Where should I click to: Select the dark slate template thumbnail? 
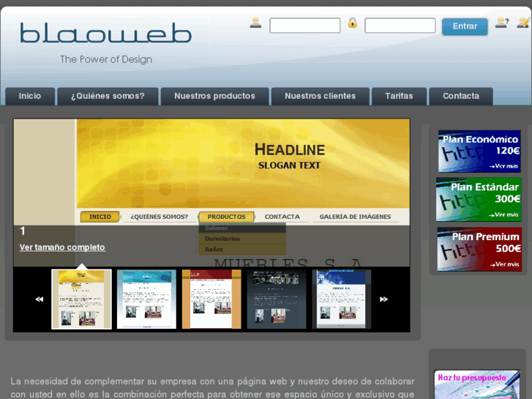[277, 299]
